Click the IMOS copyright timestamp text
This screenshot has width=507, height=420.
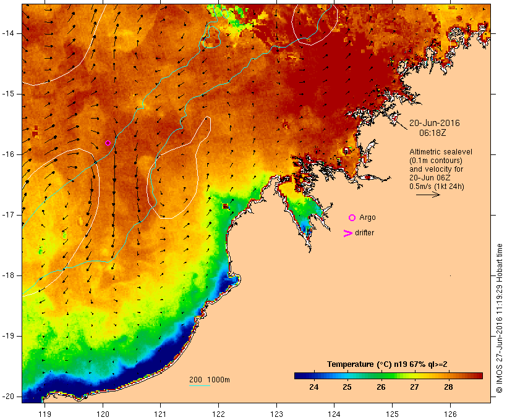pyautogui.click(x=499, y=319)
